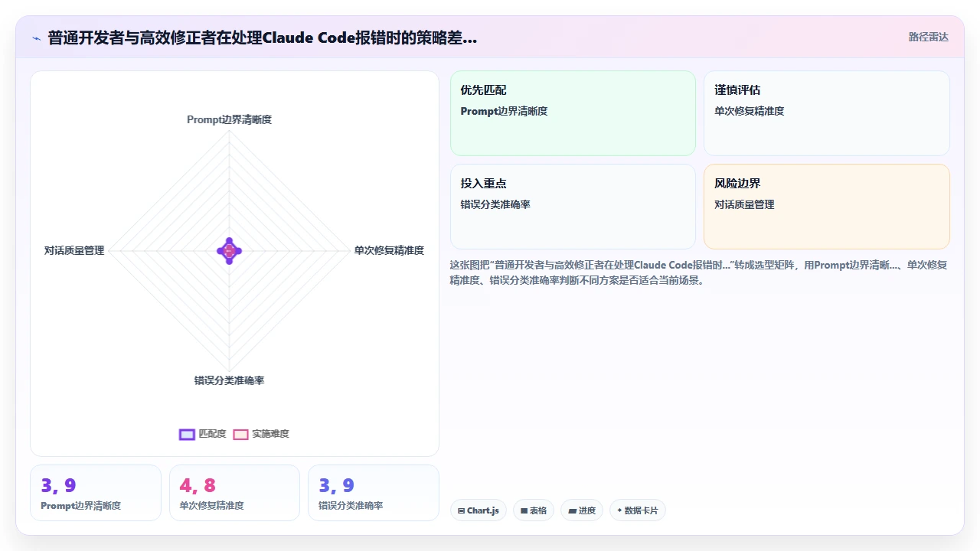Click the purple value 3, 9 above Prompt边界清晰度

[58, 485]
